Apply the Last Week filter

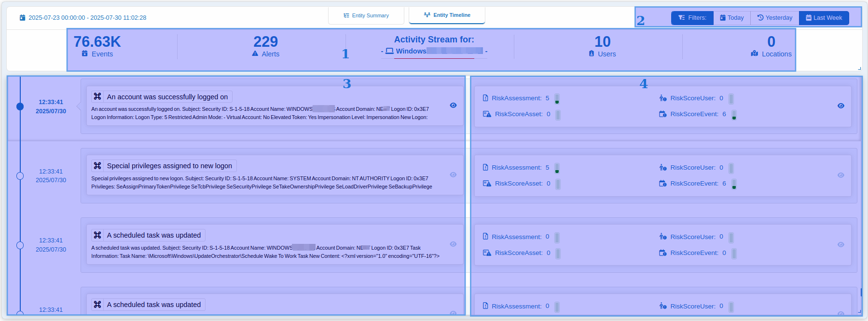pos(824,18)
